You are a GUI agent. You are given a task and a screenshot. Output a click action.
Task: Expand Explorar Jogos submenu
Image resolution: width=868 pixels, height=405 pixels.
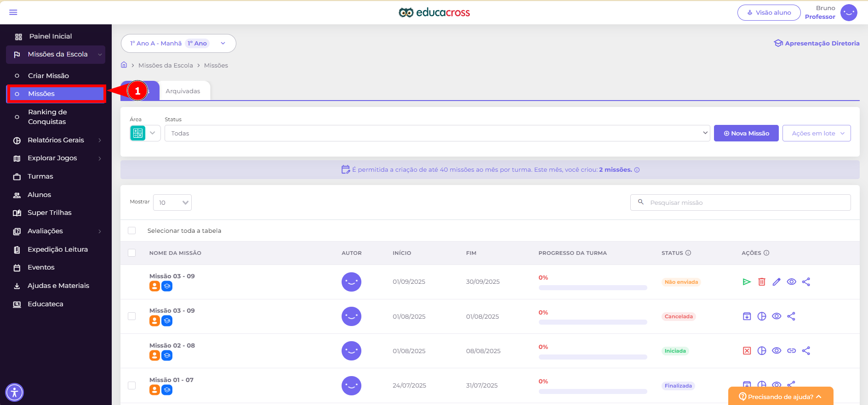100,158
